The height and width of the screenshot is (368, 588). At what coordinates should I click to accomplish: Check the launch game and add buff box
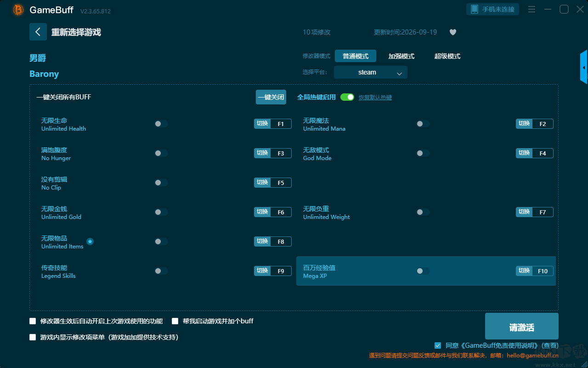click(x=175, y=321)
